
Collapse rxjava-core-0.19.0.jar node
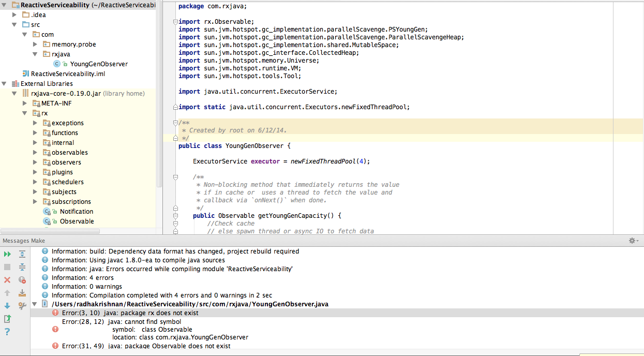(15, 94)
